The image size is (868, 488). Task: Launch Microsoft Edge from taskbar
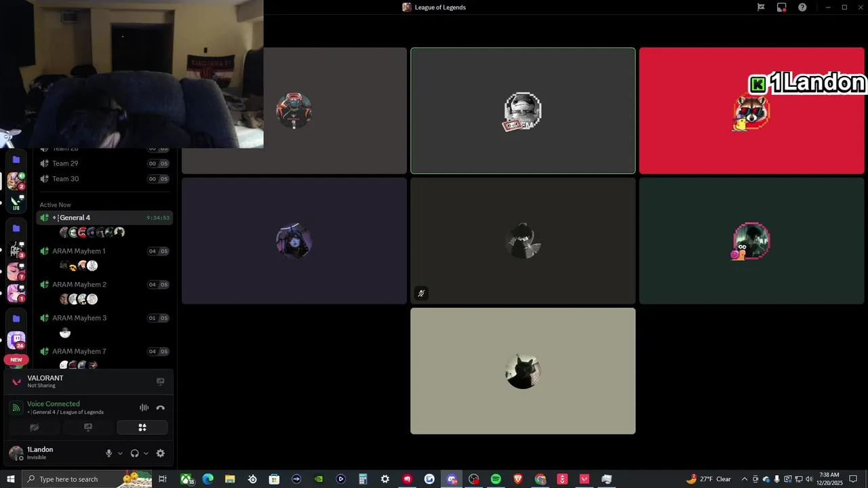208,479
